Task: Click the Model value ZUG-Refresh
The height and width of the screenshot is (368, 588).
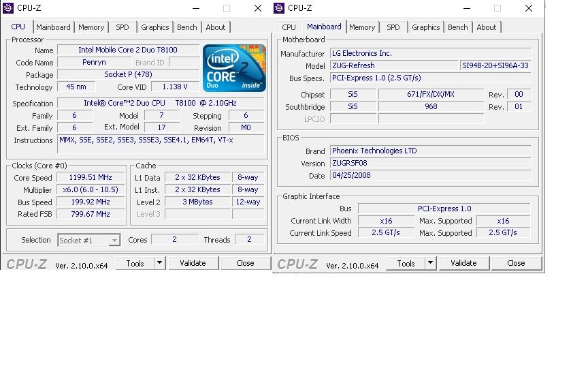Action: tap(394, 65)
